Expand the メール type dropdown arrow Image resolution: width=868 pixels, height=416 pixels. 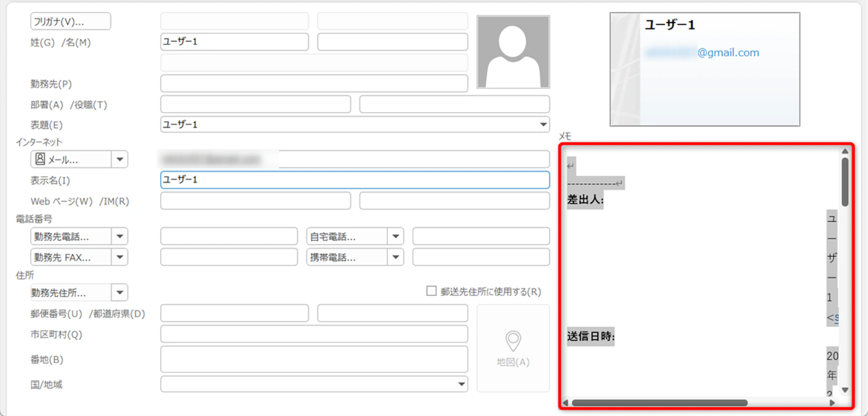pos(120,159)
